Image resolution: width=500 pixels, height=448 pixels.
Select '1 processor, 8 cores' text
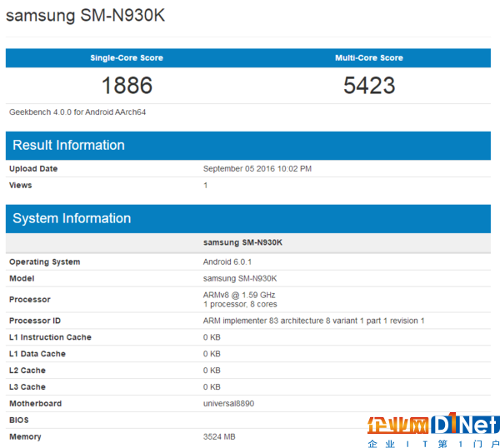pos(240,304)
